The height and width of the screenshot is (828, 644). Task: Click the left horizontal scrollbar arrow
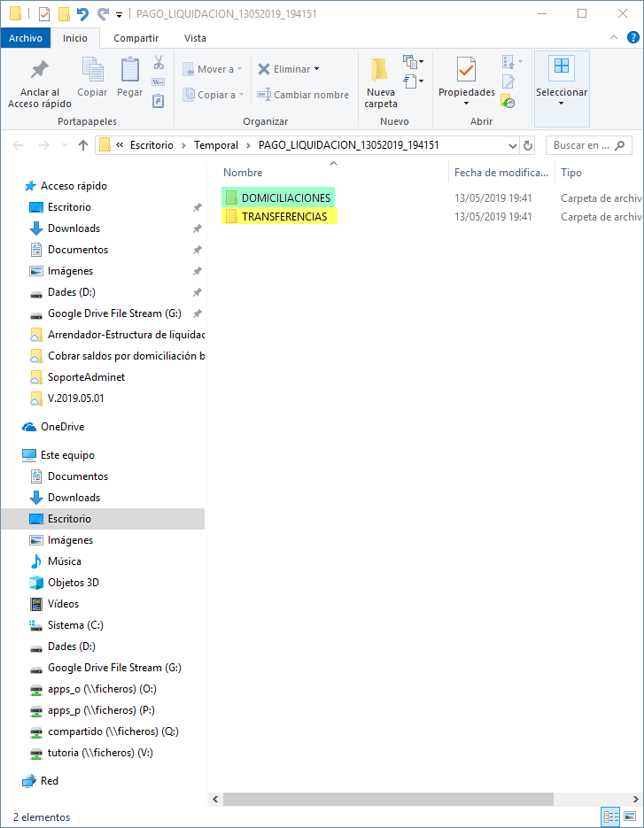[215, 799]
